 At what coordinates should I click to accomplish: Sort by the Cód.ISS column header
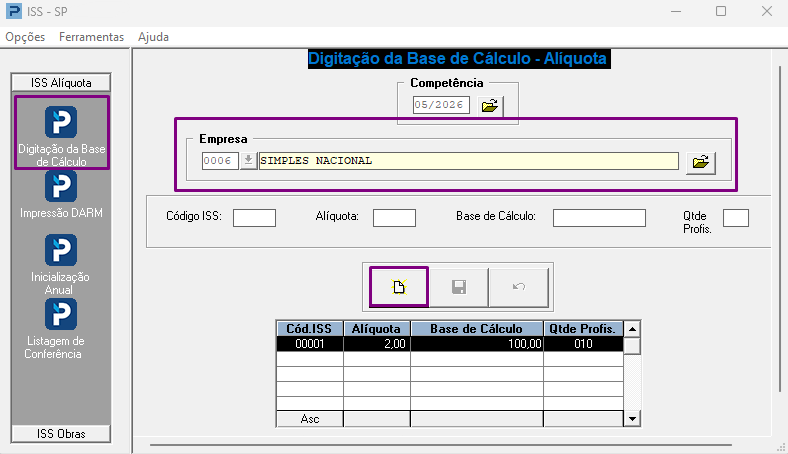[x=310, y=329]
